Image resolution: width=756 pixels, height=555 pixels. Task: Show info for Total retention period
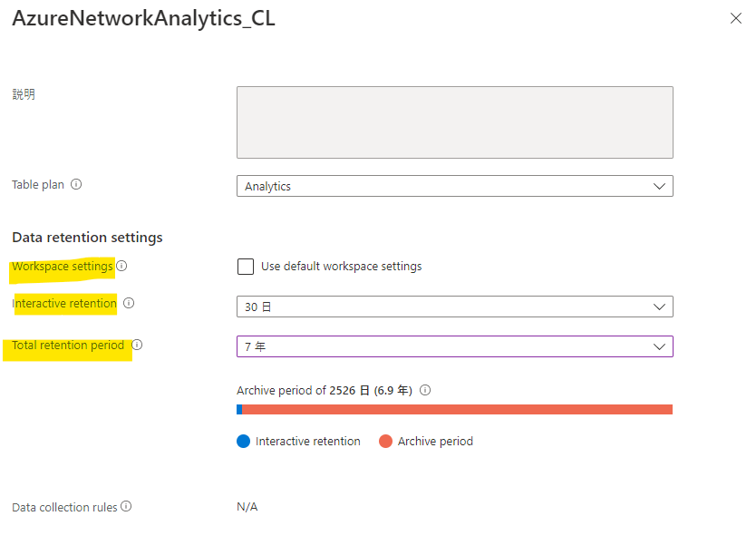tap(138, 345)
